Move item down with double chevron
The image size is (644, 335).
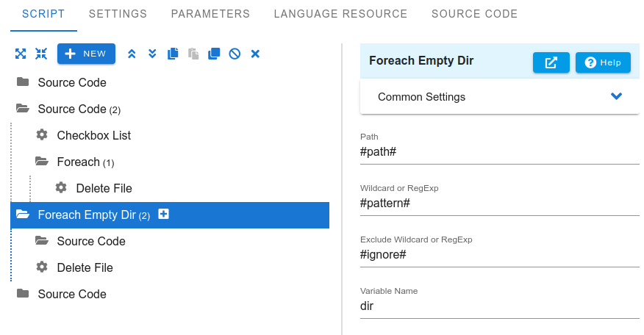point(152,54)
